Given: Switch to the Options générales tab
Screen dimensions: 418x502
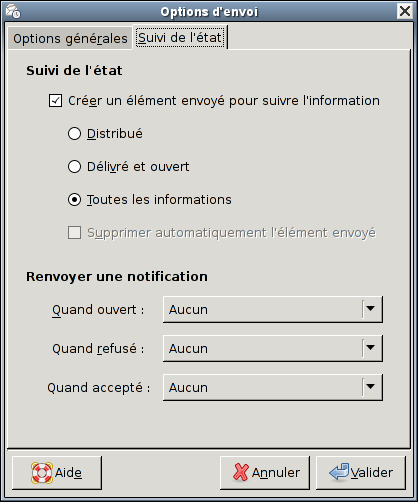Looking at the screenshot, I should coord(70,38).
